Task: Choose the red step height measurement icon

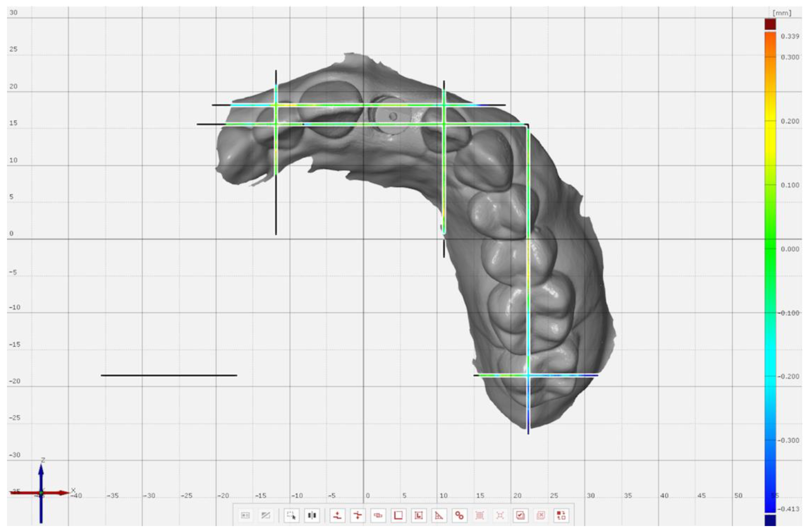Action: [337, 515]
